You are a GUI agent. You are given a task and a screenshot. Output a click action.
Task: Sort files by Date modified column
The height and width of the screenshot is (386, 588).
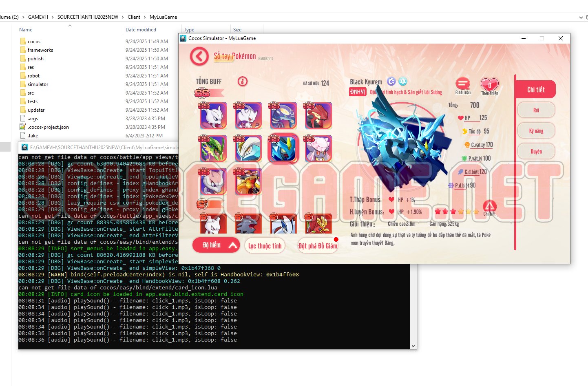[x=141, y=30]
